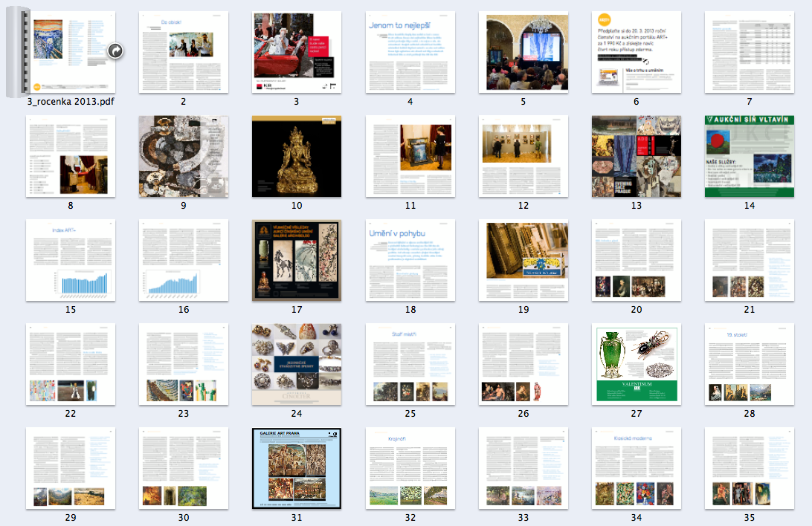Select the Aukční síň Vltavín ad on page 14

(x=749, y=156)
